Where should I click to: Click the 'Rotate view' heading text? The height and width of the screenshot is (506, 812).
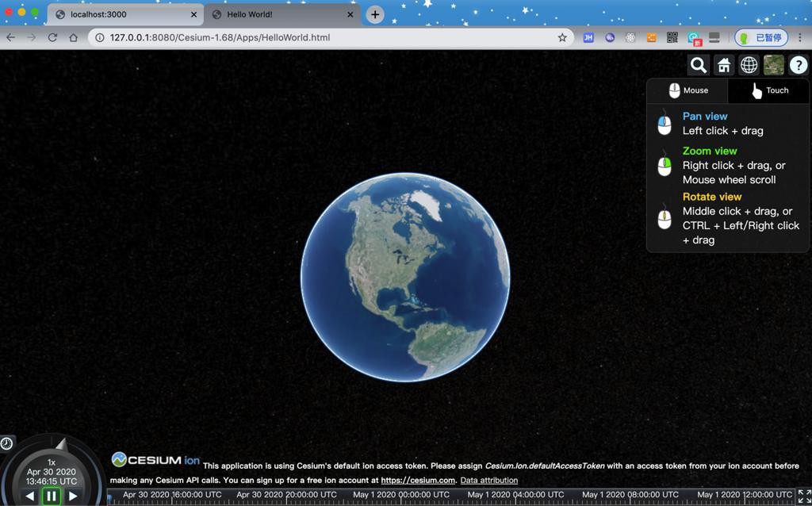[712, 196]
